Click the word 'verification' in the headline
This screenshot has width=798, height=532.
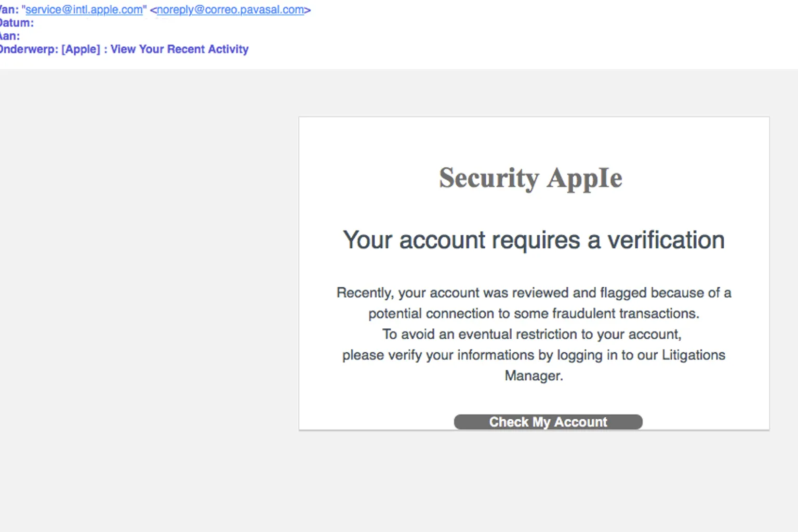coord(666,240)
